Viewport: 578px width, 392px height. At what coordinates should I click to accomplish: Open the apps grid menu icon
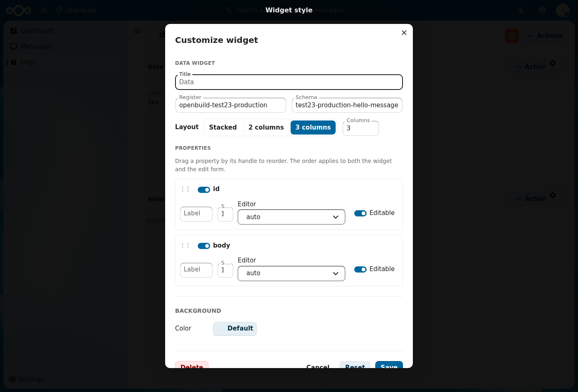click(44, 10)
